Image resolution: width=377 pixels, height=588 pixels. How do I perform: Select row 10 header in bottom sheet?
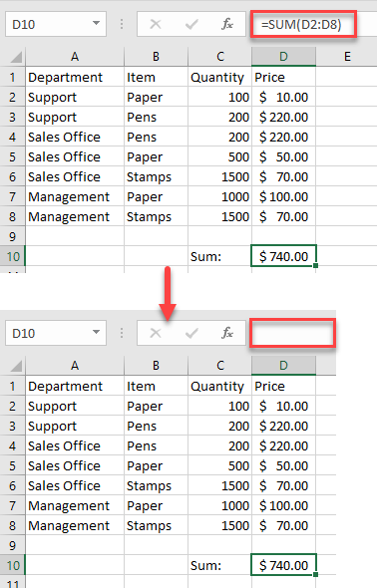point(12,565)
